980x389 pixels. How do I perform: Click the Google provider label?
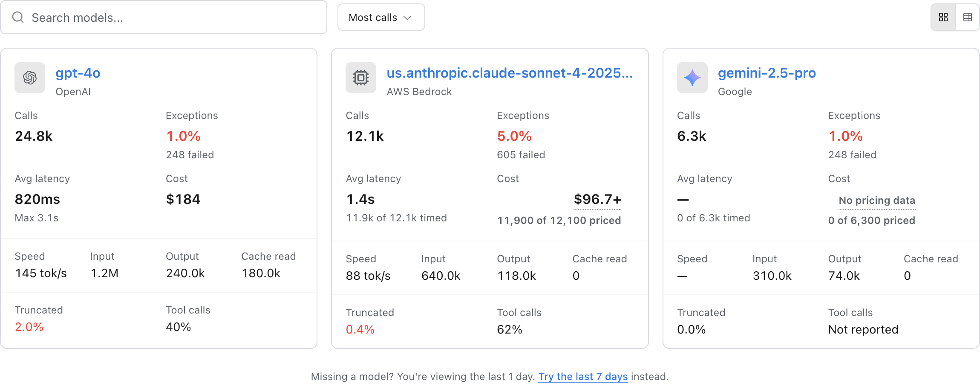pos(735,92)
